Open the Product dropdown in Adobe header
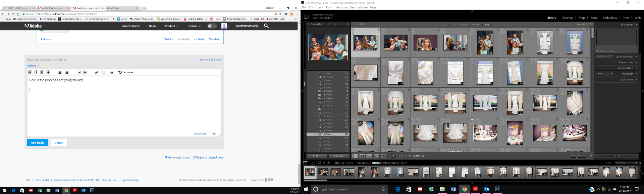 (x=171, y=26)
